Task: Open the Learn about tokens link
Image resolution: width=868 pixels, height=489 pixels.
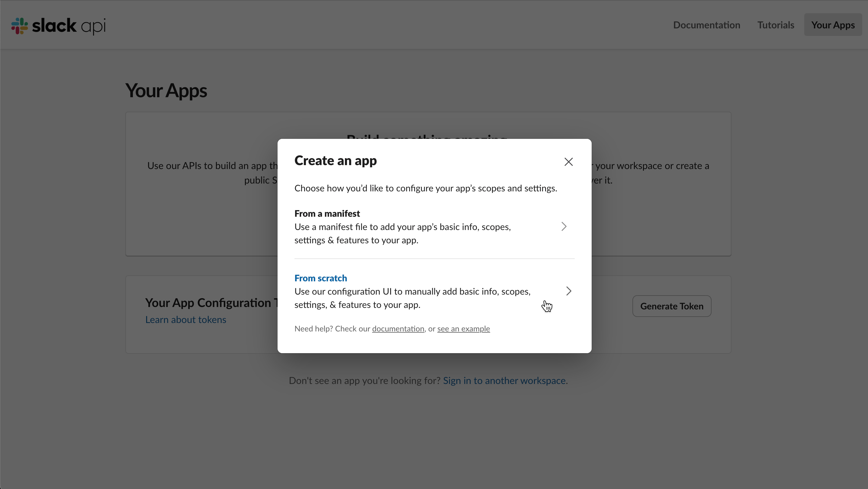Action: pyautogui.click(x=186, y=320)
